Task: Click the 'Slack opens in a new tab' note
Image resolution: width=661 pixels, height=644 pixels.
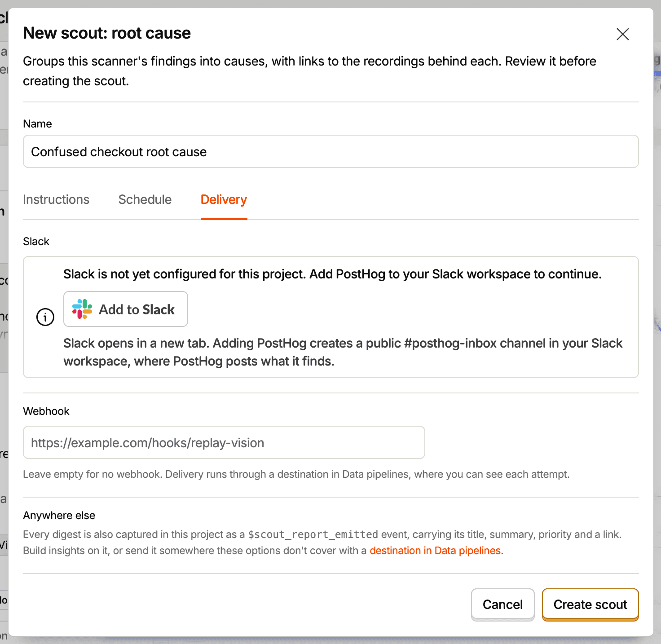Action: click(x=343, y=352)
